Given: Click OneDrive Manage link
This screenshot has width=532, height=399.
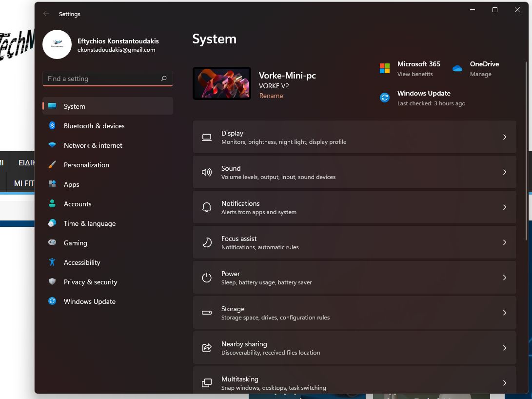Looking at the screenshot, I should [x=480, y=74].
